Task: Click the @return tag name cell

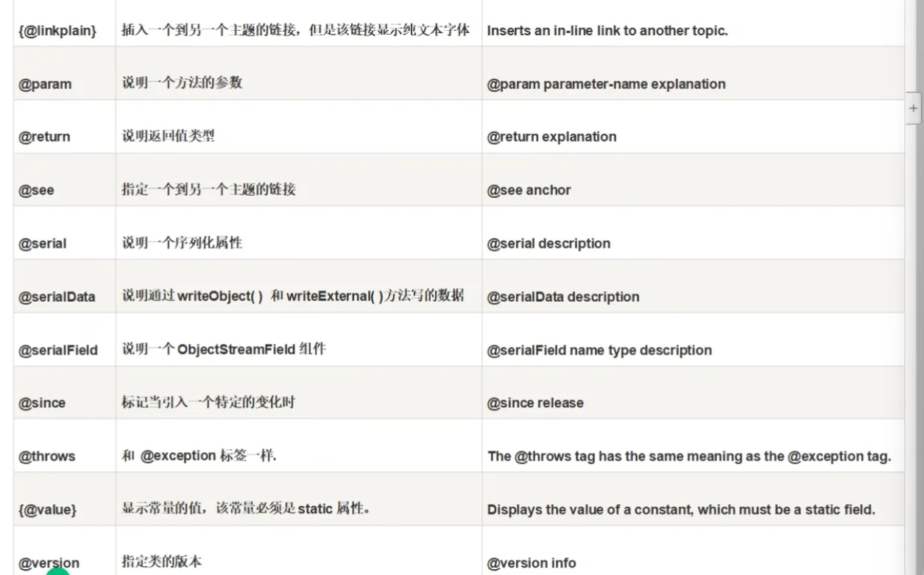Action: (x=44, y=137)
